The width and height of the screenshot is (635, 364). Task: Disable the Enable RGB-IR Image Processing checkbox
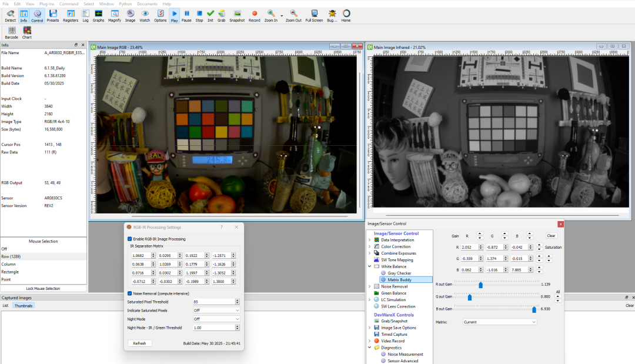pos(130,239)
